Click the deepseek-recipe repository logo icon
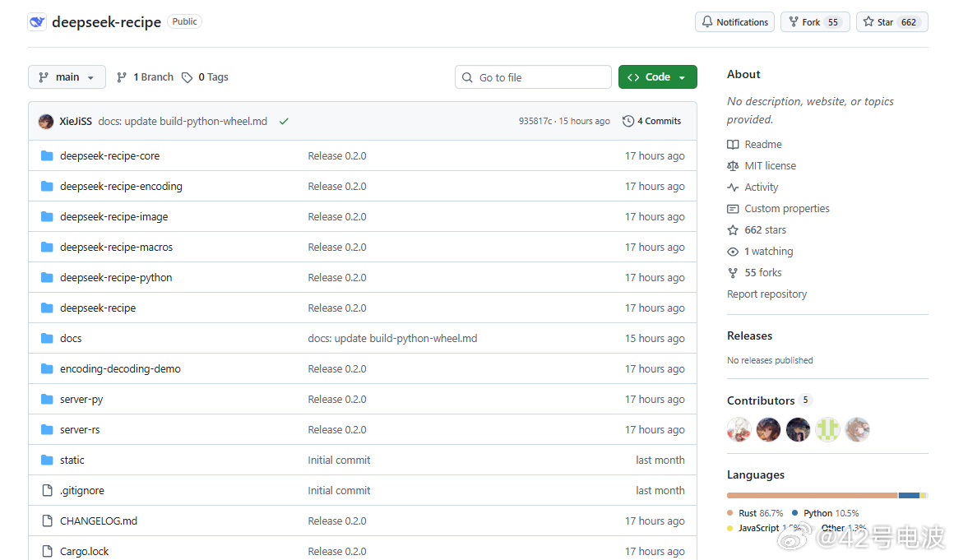This screenshot has width=954, height=560. (37, 22)
